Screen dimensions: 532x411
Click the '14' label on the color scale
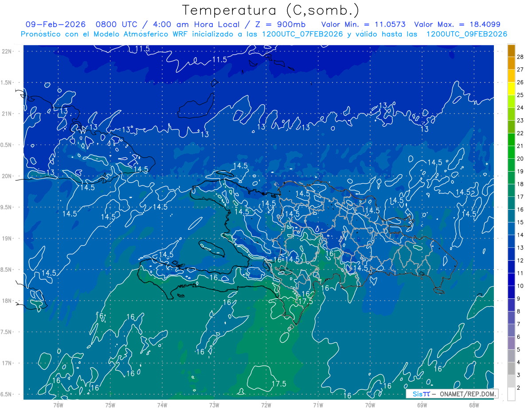(520, 235)
